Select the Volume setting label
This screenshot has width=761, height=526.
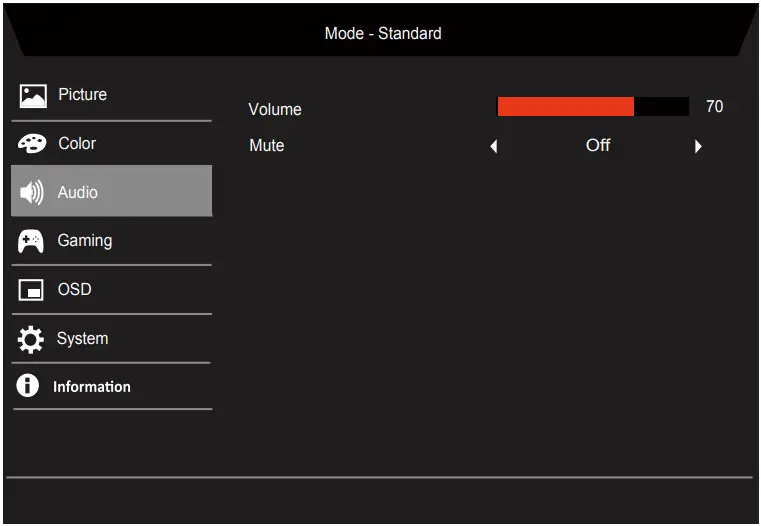click(x=275, y=110)
